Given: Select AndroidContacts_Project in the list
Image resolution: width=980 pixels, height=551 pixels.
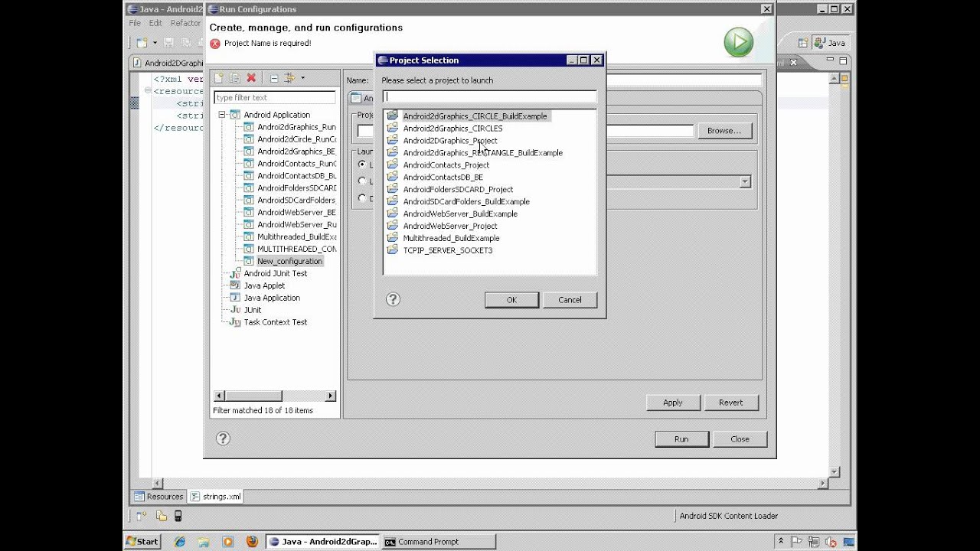Looking at the screenshot, I should 446,165.
